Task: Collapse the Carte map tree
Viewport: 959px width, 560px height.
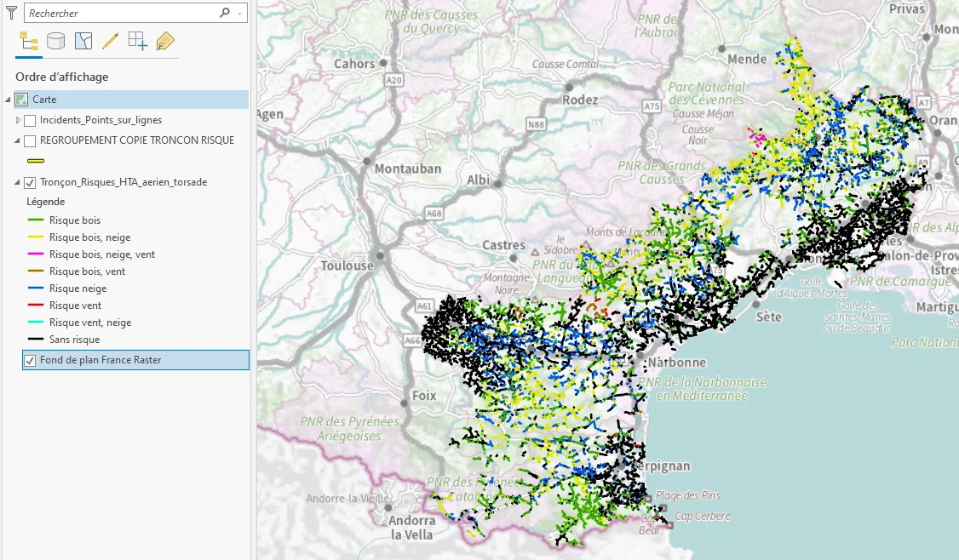Action: (8, 99)
